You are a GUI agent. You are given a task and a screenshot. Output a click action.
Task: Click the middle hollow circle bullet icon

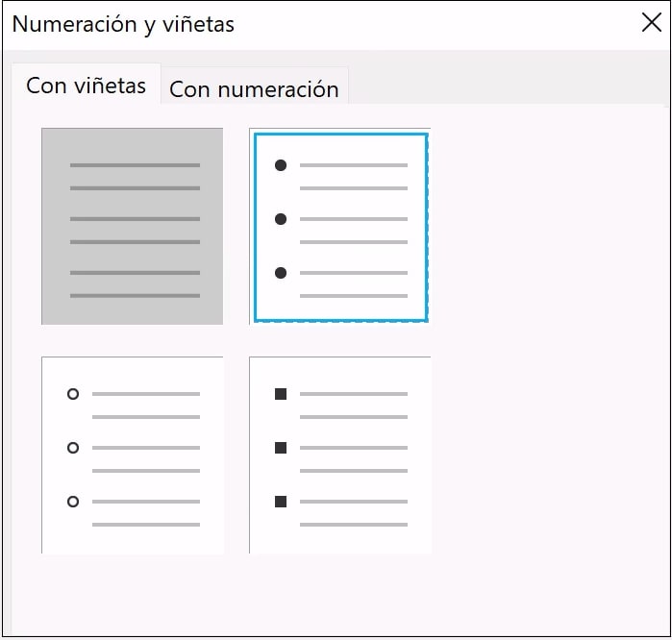pos(73,448)
